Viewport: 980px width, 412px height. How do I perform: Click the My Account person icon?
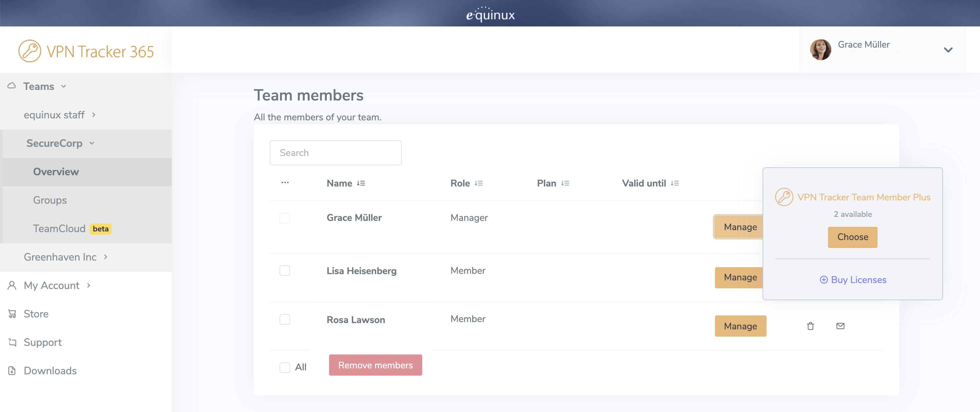click(x=12, y=285)
